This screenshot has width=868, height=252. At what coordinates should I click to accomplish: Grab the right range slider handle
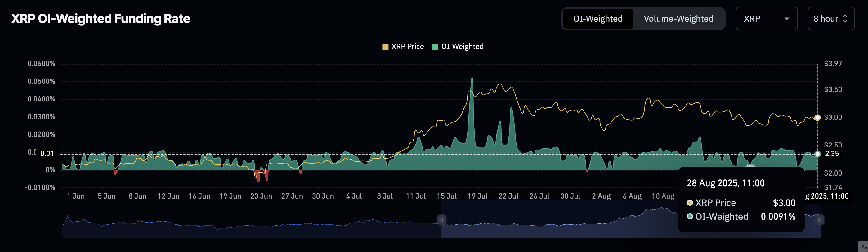pyautogui.click(x=820, y=220)
